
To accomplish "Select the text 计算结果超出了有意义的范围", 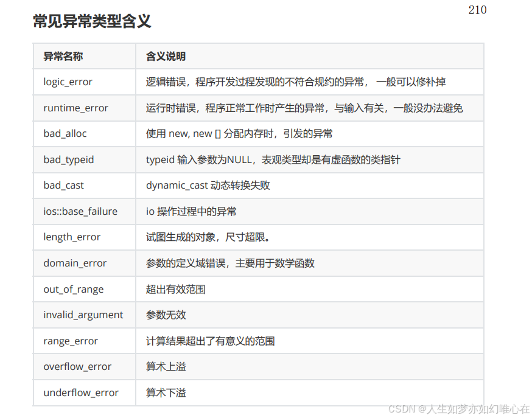I will point(211,341).
